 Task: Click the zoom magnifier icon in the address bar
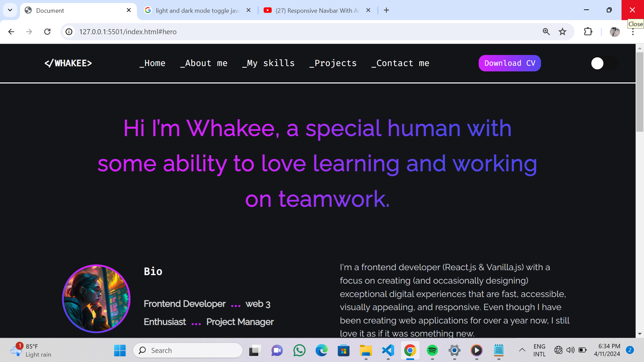pyautogui.click(x=546, y=32)
